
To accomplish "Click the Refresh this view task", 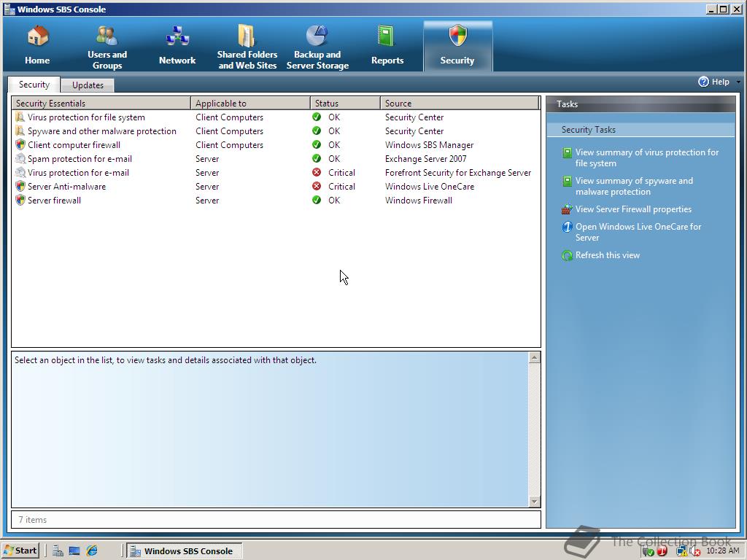I will coord(608,255).
